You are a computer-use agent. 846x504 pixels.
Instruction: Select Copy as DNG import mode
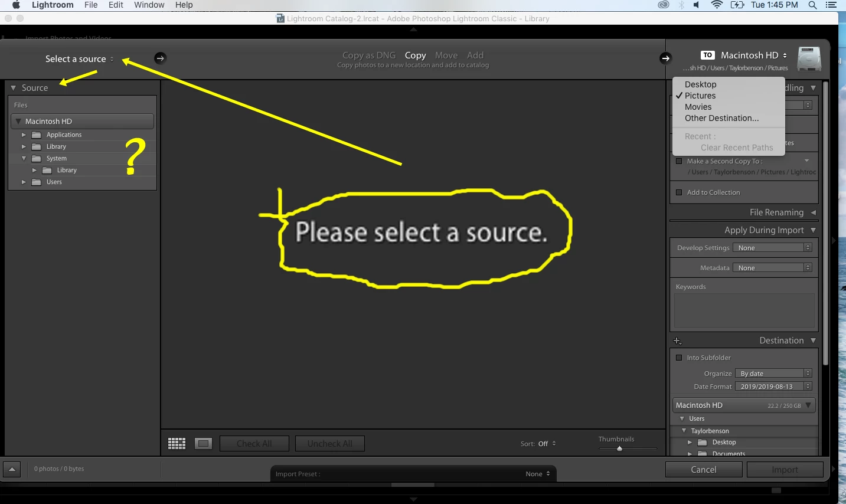pyautogui.click(x=369, y=55)
